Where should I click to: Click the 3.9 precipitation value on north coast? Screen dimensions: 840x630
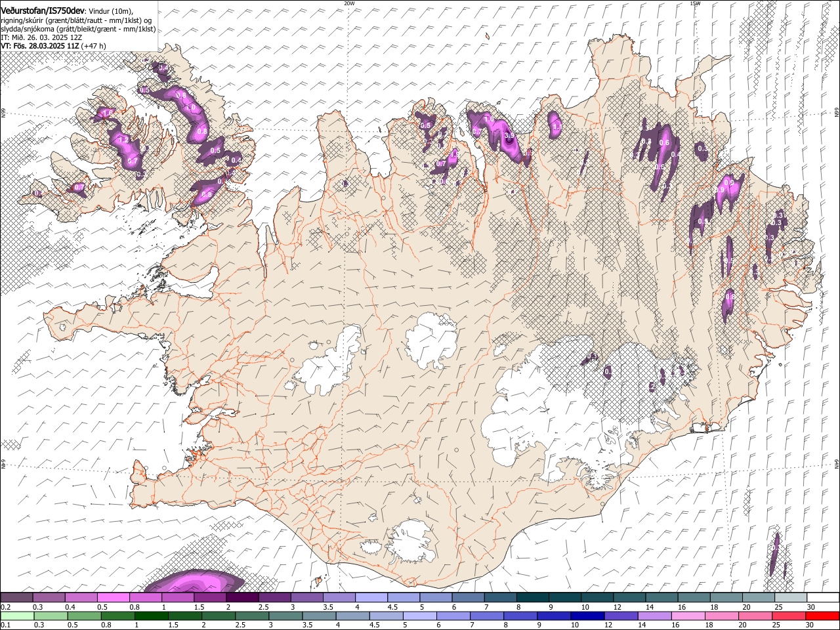pos(509,135)
